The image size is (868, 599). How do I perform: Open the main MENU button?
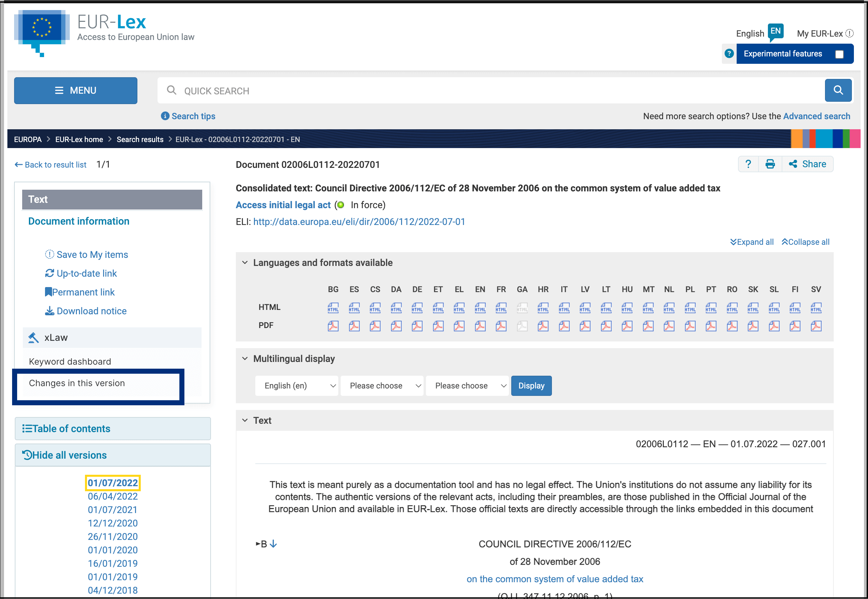(76, 90)
